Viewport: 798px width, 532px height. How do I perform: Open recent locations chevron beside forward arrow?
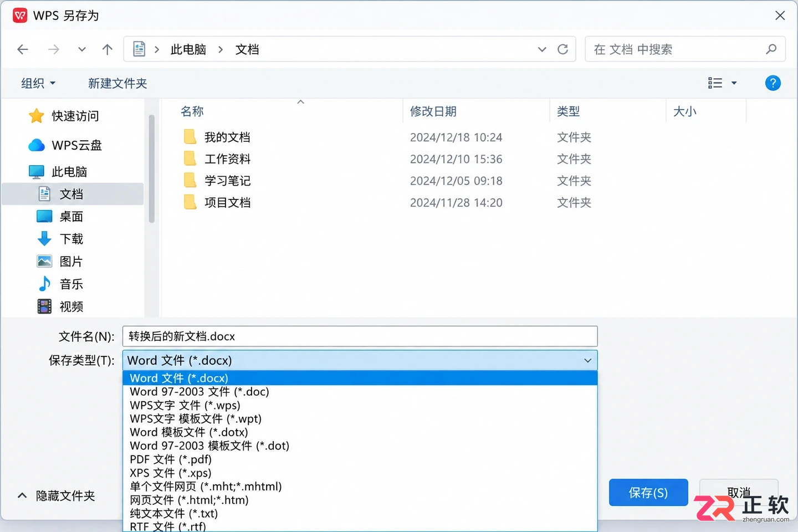click(x=82, y=49)
